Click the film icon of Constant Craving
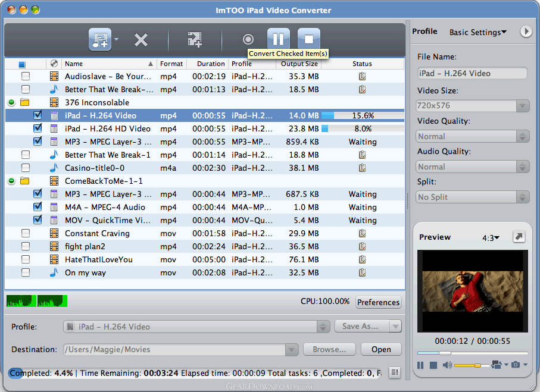The height and width of the screenshot is (392, 540). point(54,233)
